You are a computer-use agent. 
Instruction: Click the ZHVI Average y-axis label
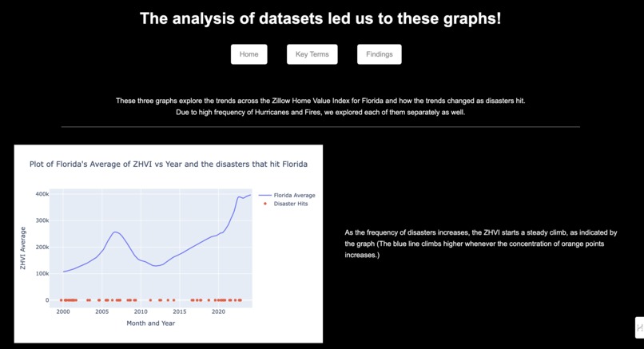(23, 248)
